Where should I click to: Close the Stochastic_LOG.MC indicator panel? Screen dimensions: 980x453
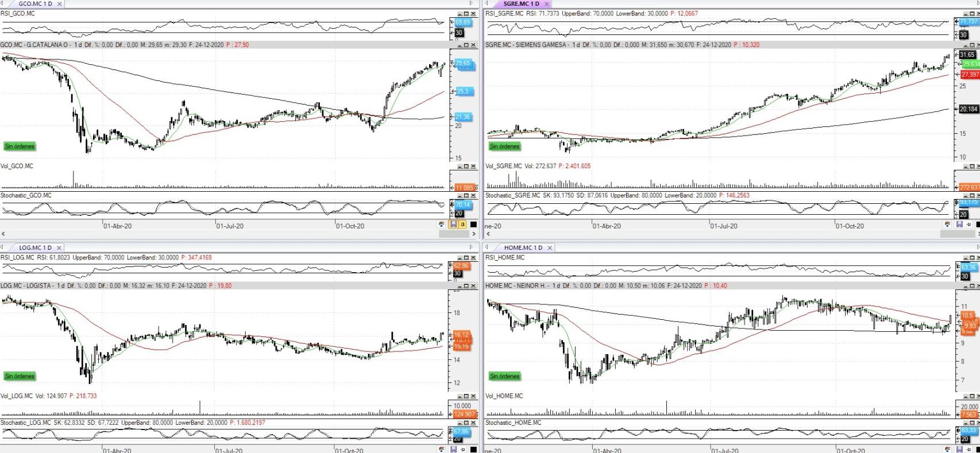click(x=474, y=423)
